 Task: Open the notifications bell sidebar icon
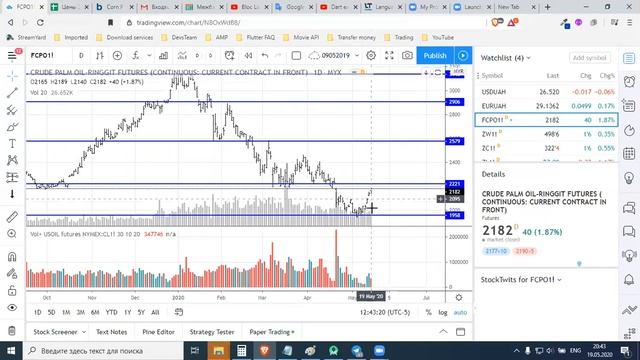[629, 280]
